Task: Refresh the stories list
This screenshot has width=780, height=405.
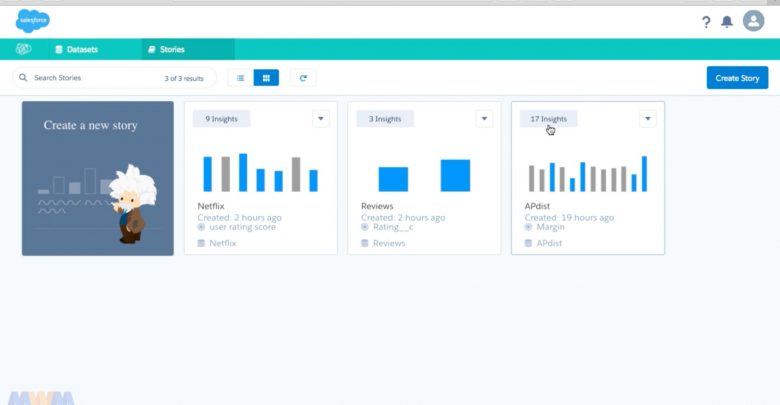Action: click(303, 78)
